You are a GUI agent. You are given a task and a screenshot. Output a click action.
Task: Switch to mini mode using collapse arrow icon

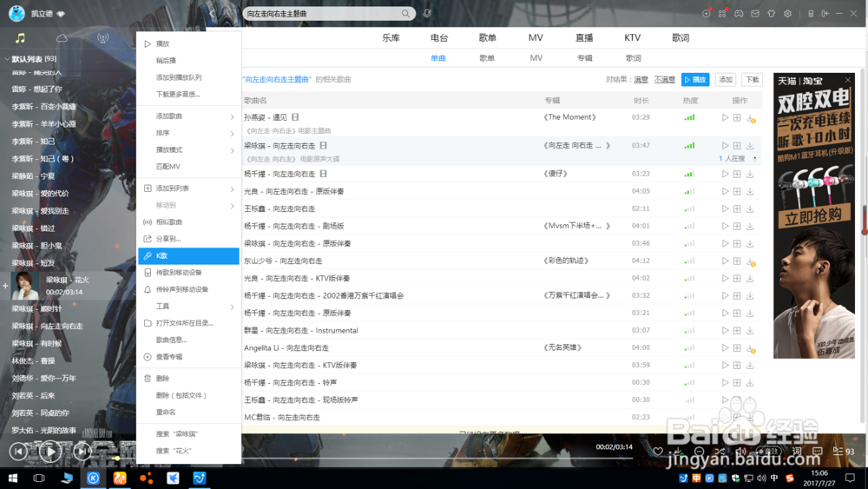825,13
